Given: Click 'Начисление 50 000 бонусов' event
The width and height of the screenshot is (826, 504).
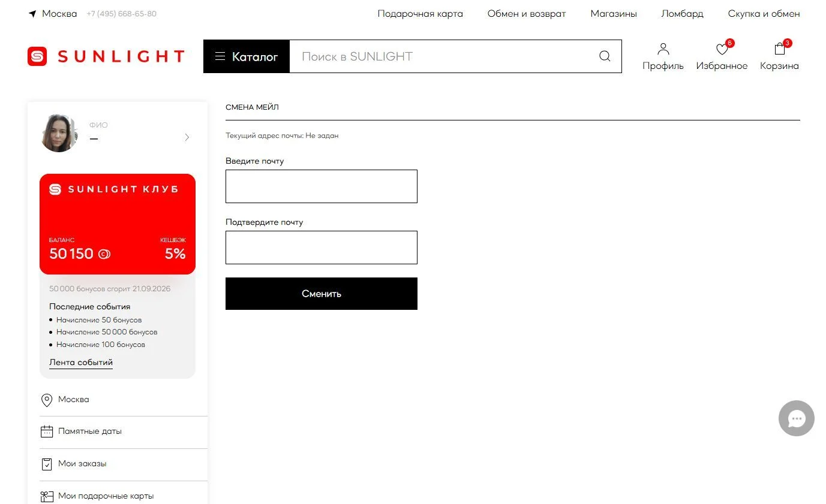Looking at the screenshot, I should [x=107, y=332].
